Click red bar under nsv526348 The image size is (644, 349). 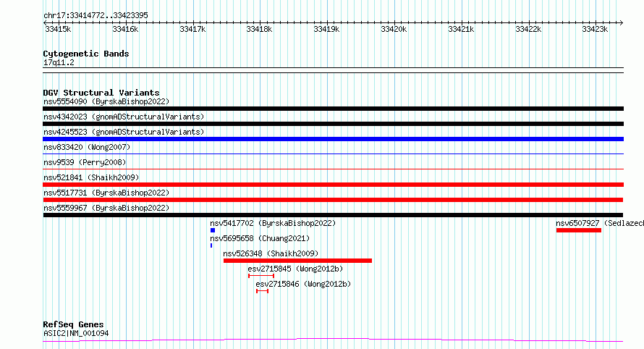point(298,261)
